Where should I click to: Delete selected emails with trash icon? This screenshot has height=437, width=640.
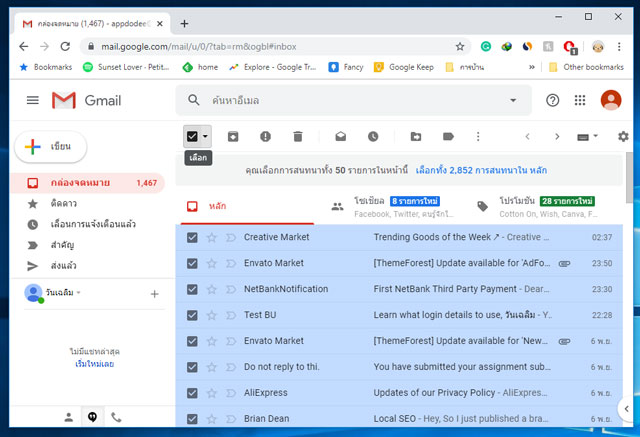[298, 137]
